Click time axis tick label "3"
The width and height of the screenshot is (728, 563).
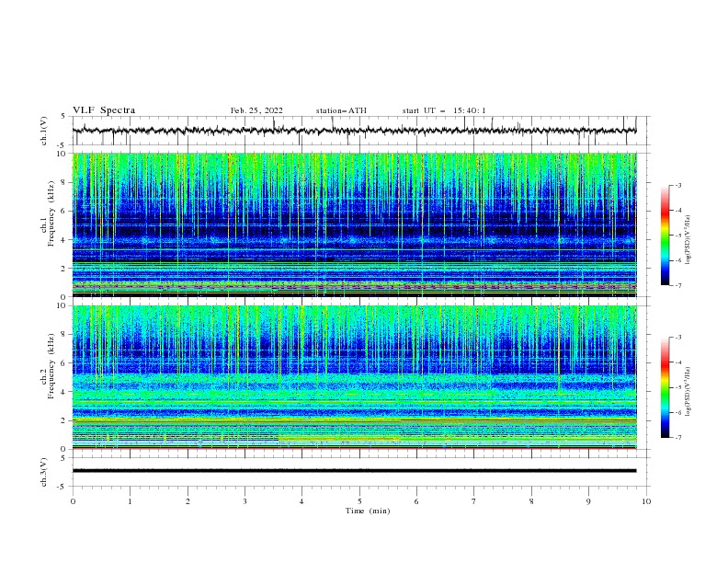pyautogui.click(x=245, y=501)
